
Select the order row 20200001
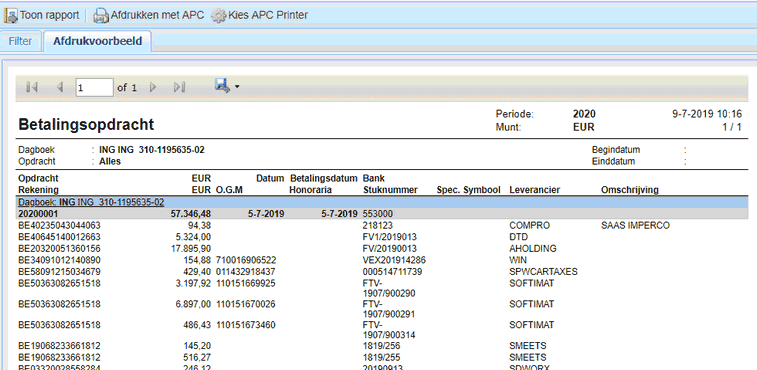coord(381,213)
